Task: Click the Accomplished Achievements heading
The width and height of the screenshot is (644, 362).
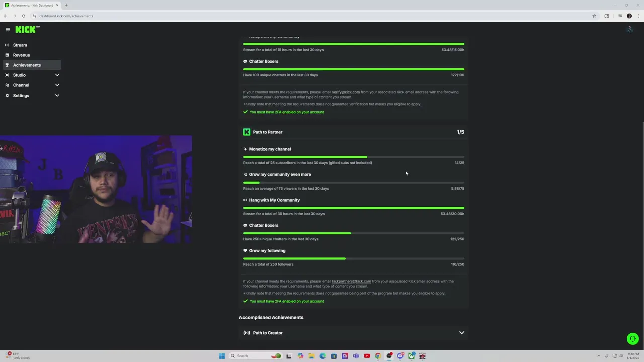Action: [271, 317]
